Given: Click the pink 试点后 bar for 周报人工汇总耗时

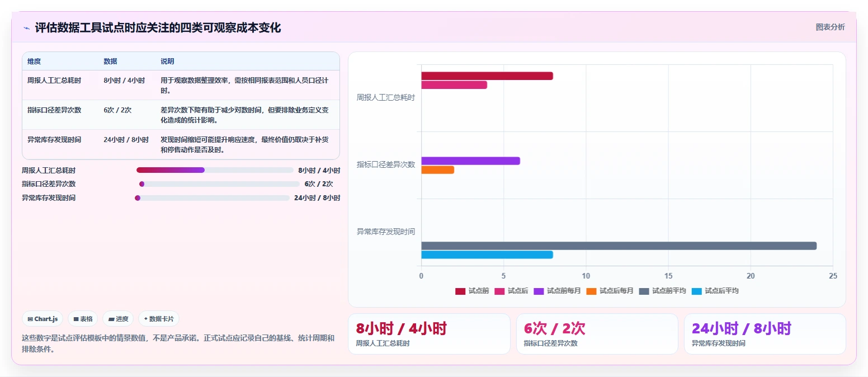Looking at the screenshot, I should tap(454, 85).
